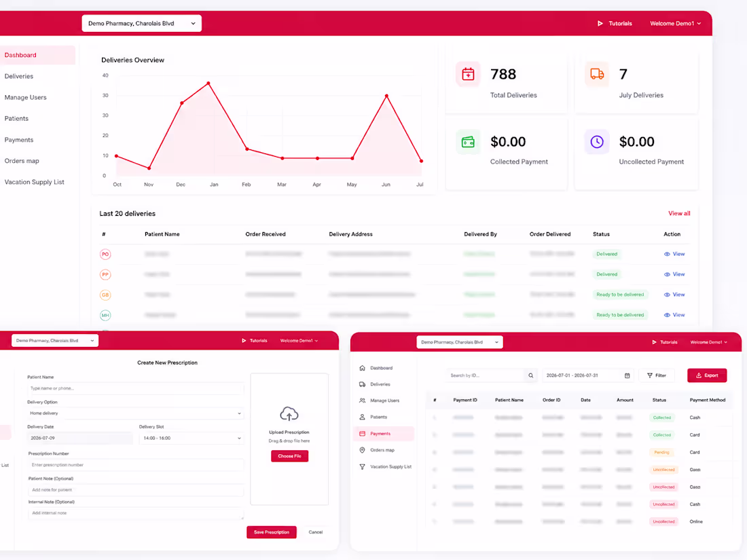Open the calendar icon in date range field

[x=627, y=376]
